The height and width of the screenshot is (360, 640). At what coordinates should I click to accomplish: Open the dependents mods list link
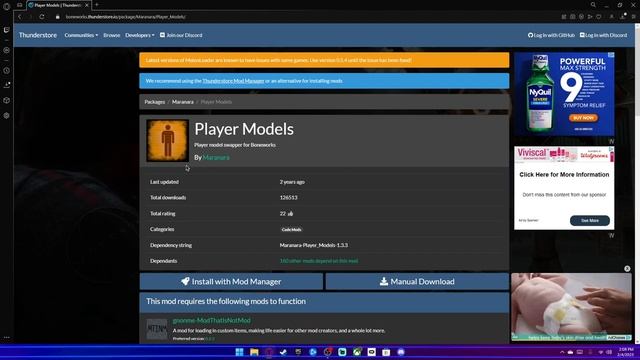(x=319, y=261)
